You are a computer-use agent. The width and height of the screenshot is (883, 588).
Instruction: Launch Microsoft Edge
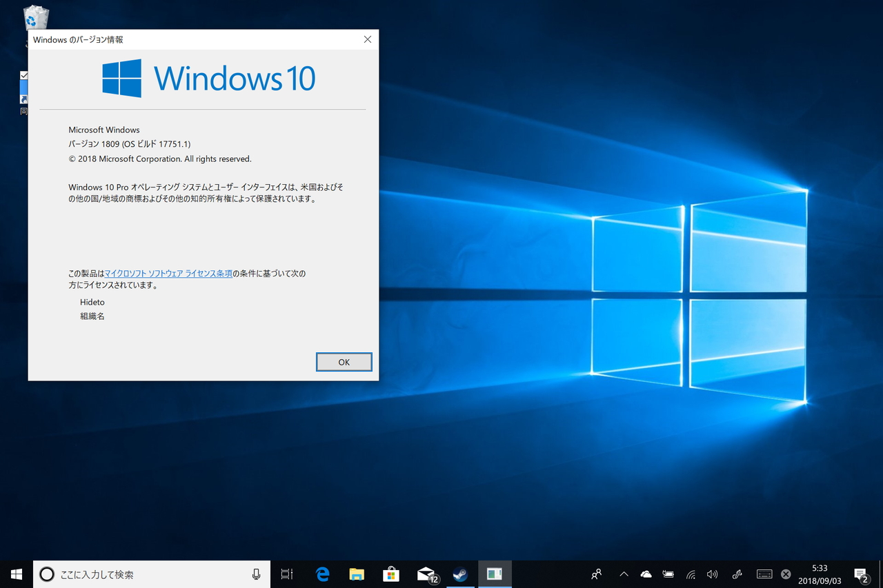coord(321,574)
